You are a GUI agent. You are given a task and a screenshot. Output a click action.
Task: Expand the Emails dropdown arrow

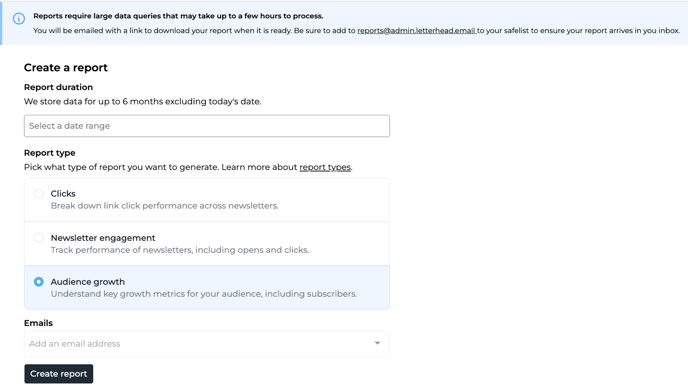point(377,343)
